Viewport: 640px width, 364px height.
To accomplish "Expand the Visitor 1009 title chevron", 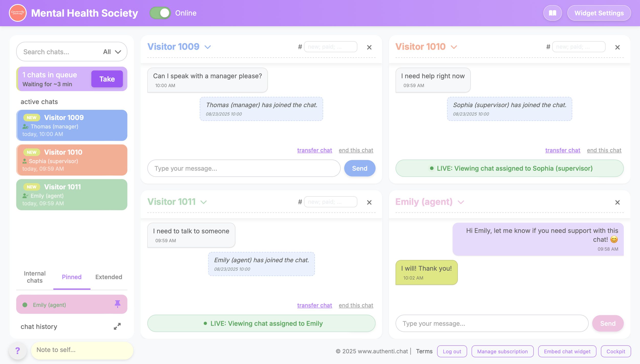I will point(208,47).
